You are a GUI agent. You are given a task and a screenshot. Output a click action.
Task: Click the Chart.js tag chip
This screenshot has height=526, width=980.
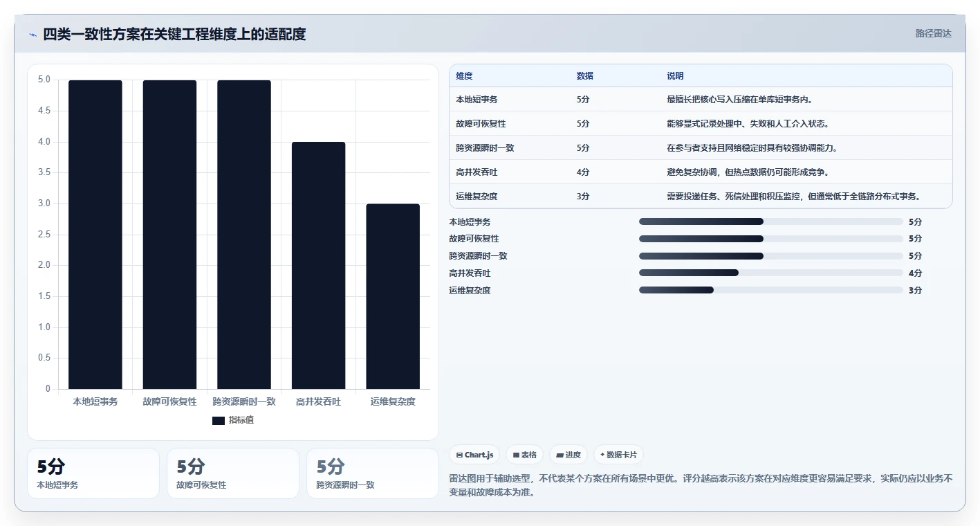click(475, 455)
